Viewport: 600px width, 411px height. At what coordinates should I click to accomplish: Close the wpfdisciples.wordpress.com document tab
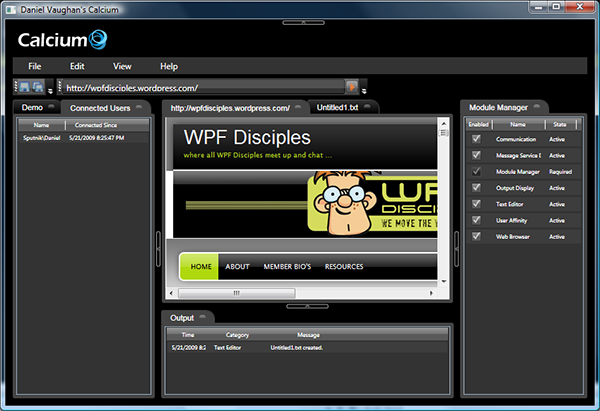pos(298,108)
